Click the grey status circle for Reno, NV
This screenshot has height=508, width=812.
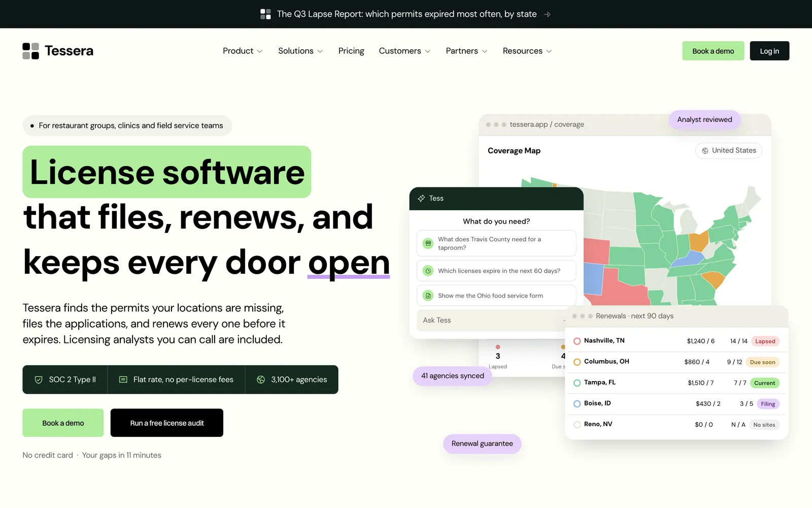[577, 425]
